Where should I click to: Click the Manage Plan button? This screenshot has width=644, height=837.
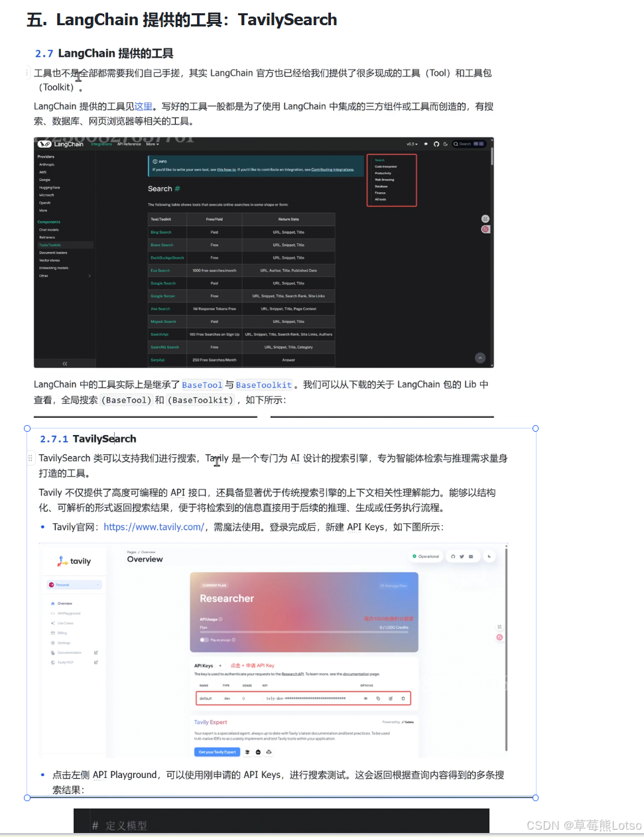pyautogui.click(x=393, y=586)
